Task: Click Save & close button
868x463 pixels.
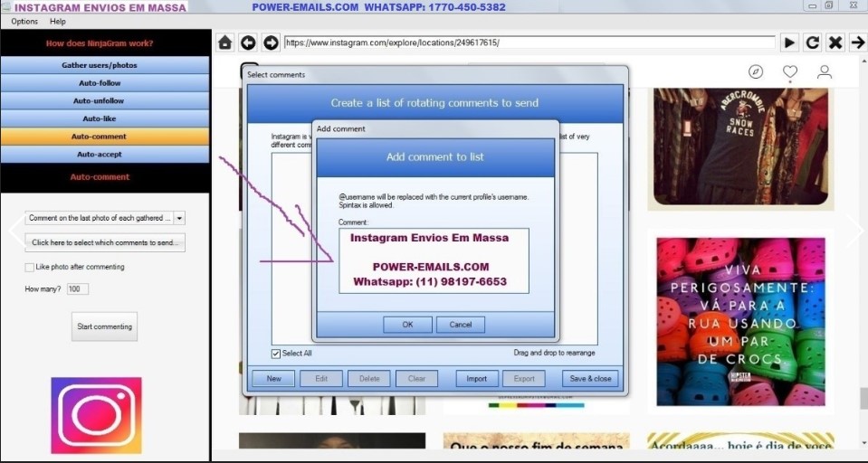Action: pos(590,378)
